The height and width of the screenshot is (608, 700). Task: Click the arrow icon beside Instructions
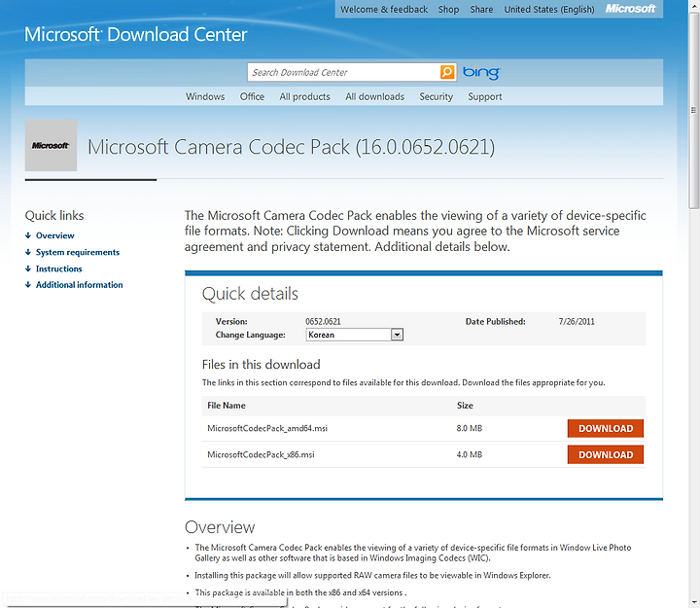(28, 268)
